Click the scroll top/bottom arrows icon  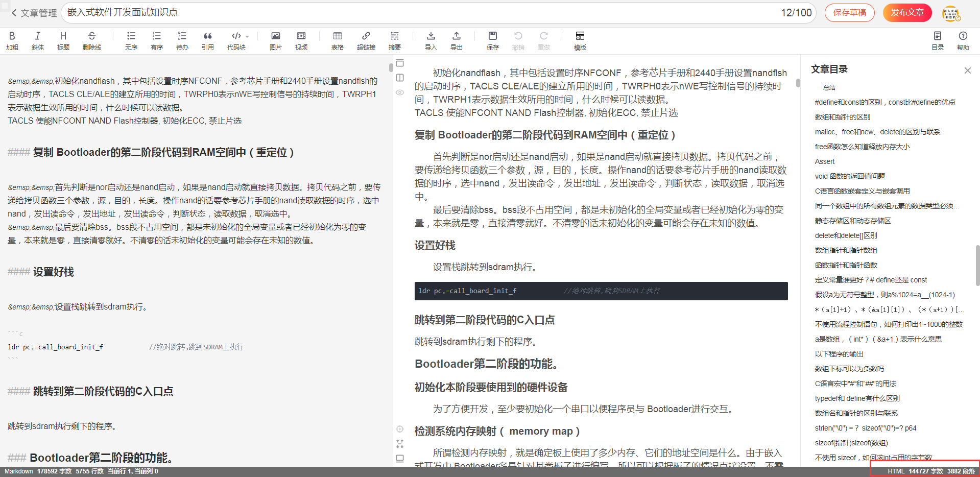(x=400, y=444)
